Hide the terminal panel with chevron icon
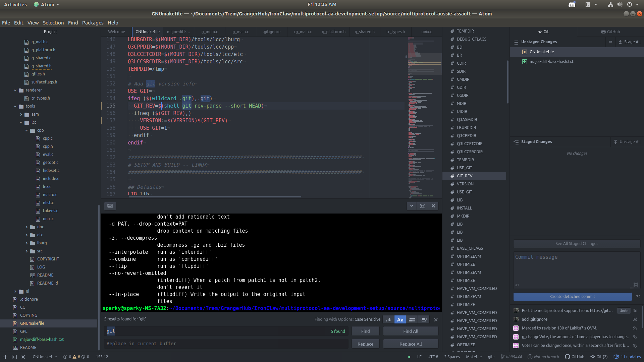Viewport: 644px width, 362px height. coord(412,206)
